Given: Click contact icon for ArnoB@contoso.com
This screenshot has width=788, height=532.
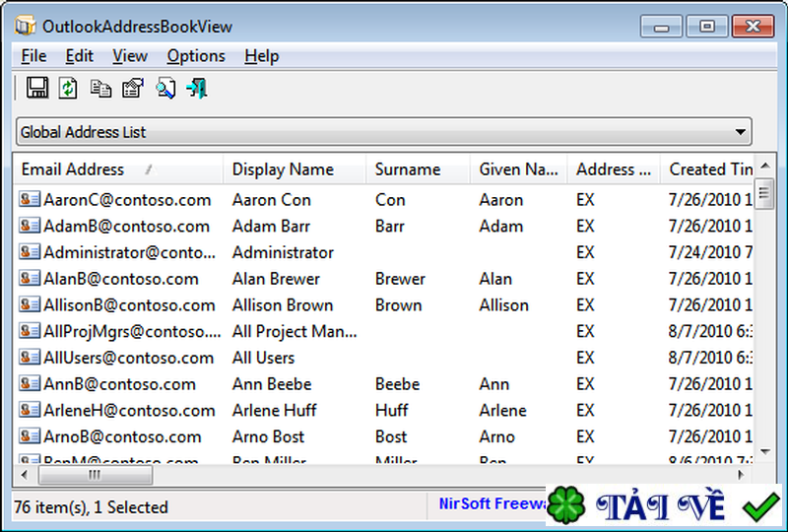Looking at the screenshot, I should tap(30, 436).
